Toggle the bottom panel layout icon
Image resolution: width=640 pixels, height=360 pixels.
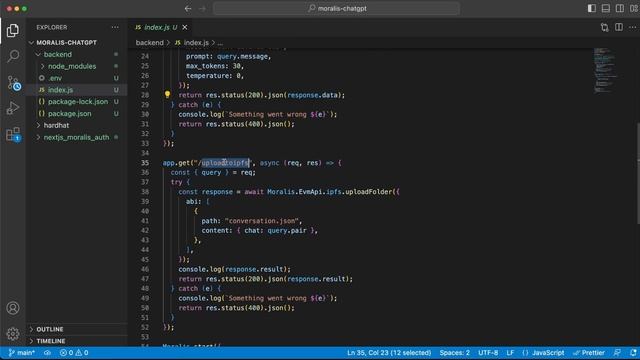pos(606,8)
